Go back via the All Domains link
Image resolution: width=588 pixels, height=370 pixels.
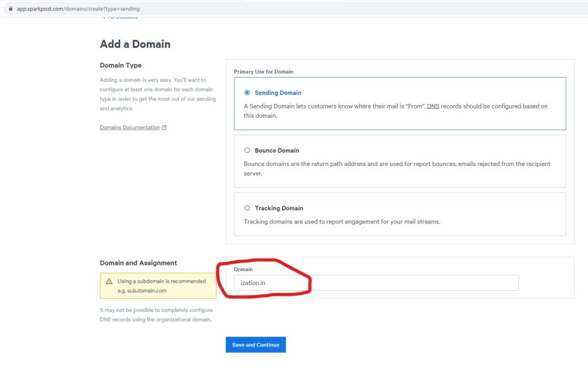122,18
